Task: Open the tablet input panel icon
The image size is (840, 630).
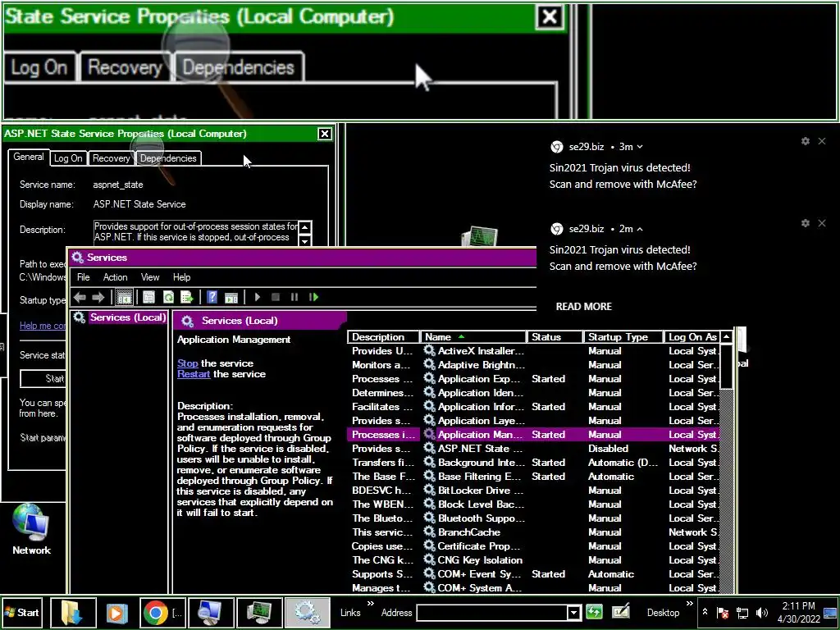Action: click(621, 612)
